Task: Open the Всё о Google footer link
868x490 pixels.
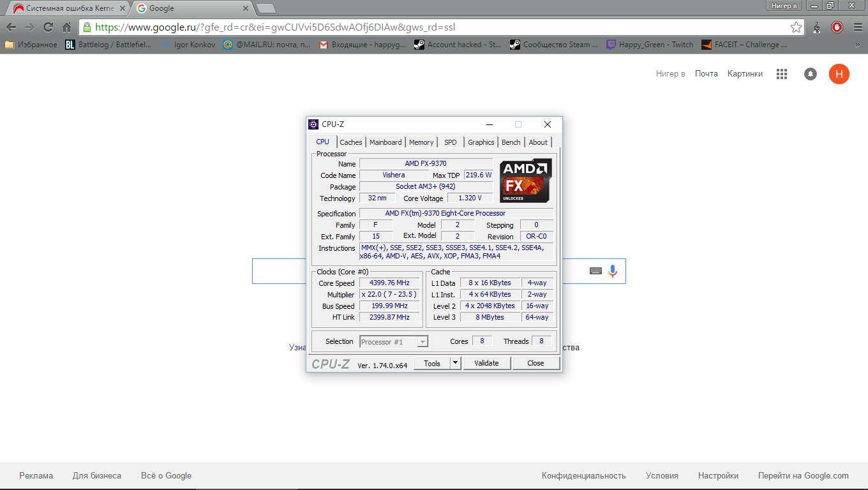Action: [167, 476]
